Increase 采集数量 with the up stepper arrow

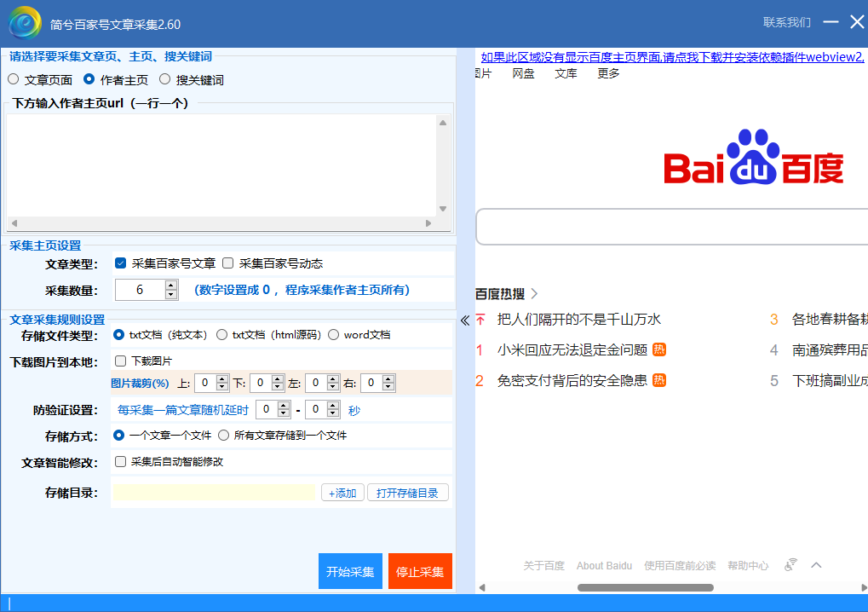pyautogui.click(x=171, y=286)
